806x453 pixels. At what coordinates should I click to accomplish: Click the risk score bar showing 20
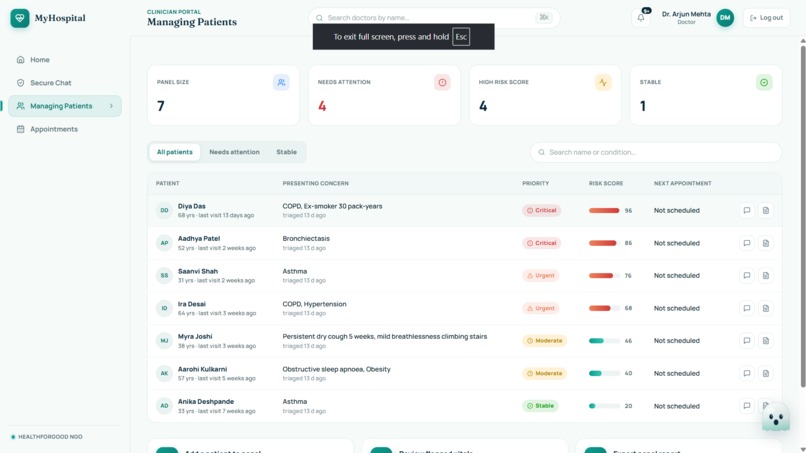click(604, 406)
